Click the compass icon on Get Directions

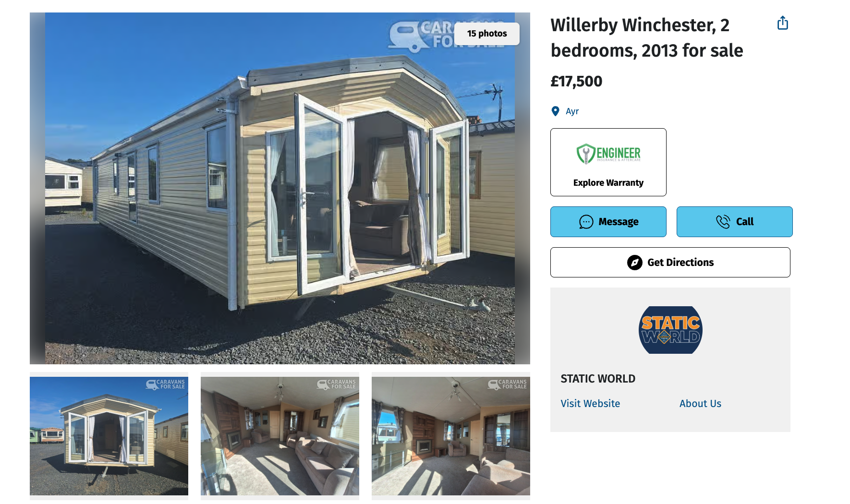(635, 263)
